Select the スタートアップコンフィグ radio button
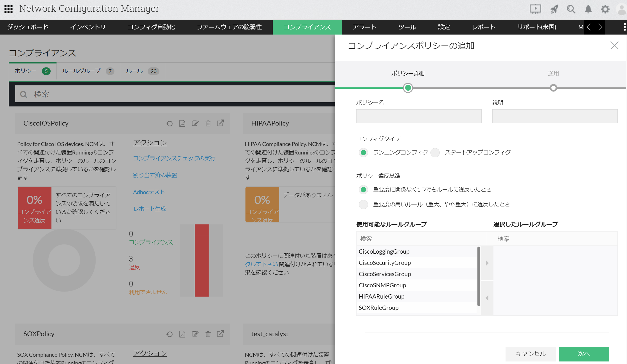The image size is (627, 364). point(435,153)
